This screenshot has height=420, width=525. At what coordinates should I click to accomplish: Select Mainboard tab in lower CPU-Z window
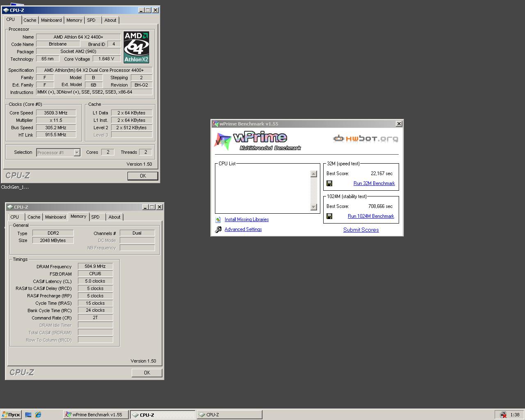[x=55, y=217]
